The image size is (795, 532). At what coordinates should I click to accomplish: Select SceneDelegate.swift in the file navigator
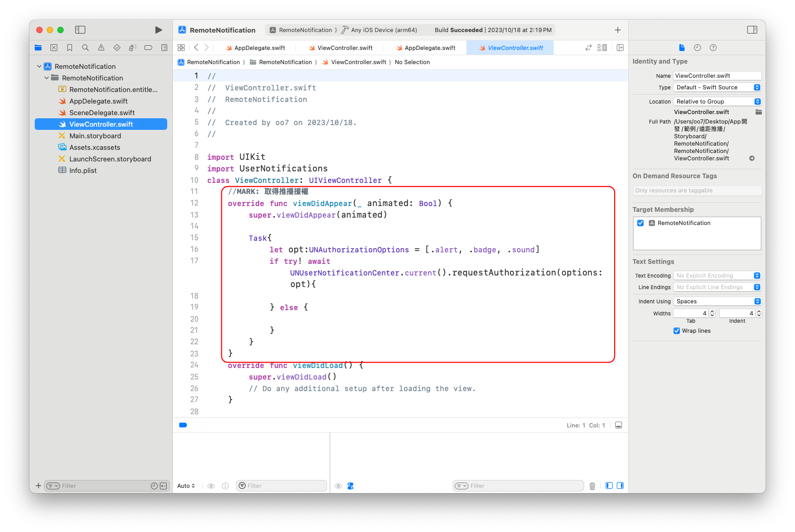102,112
